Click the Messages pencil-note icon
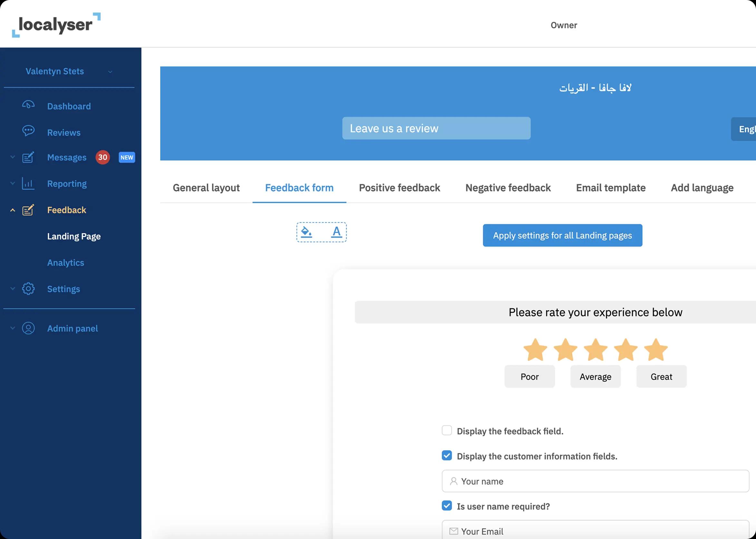 pos(28,157)
